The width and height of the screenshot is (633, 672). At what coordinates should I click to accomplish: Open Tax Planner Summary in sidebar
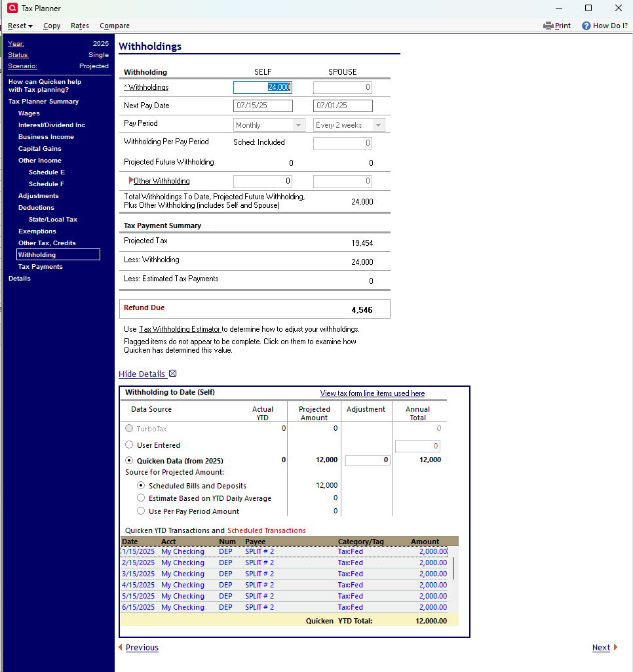[43, 101]
